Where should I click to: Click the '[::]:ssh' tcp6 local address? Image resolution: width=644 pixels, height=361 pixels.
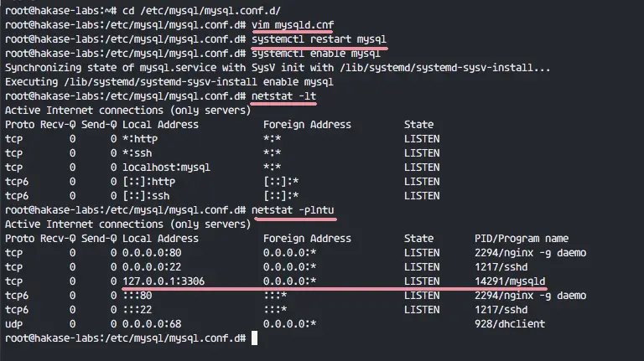click(x=146, y=196)
